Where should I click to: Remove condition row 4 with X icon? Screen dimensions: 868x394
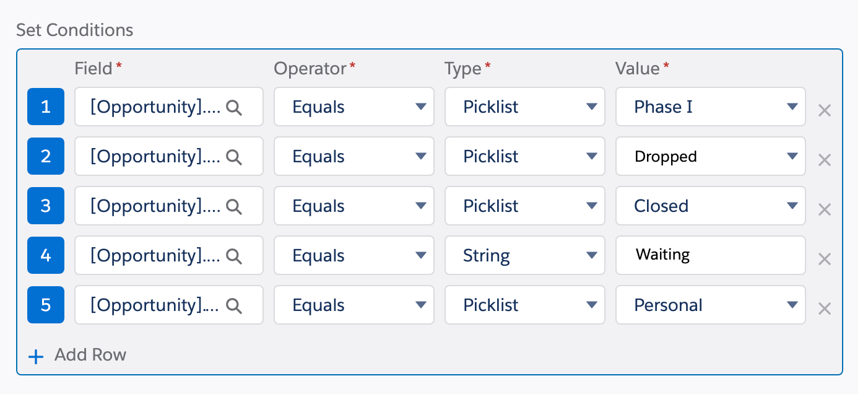pos(824,260)
